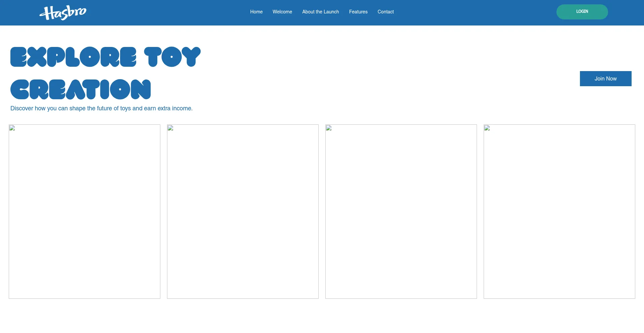The width and height of the screenshot is (644, 333).
Task: Click the 'Explore Toy' heading line
Action: click(x=105, y=57)
